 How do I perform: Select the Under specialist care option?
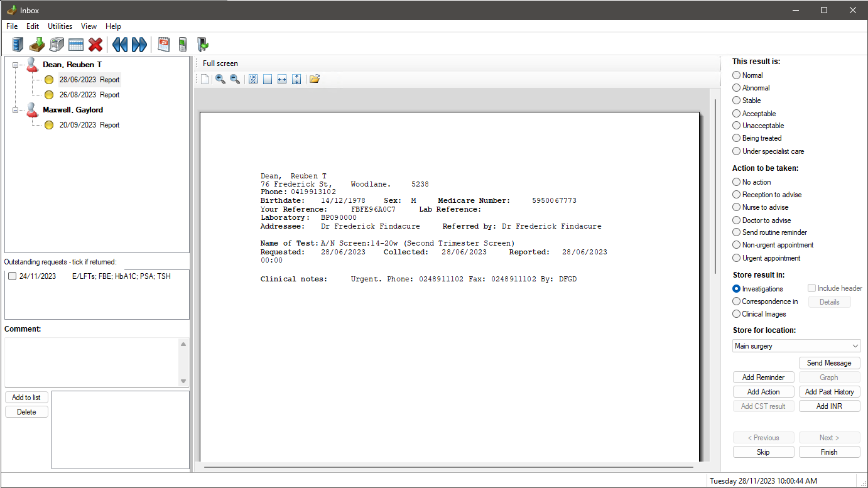click(737, 151)
